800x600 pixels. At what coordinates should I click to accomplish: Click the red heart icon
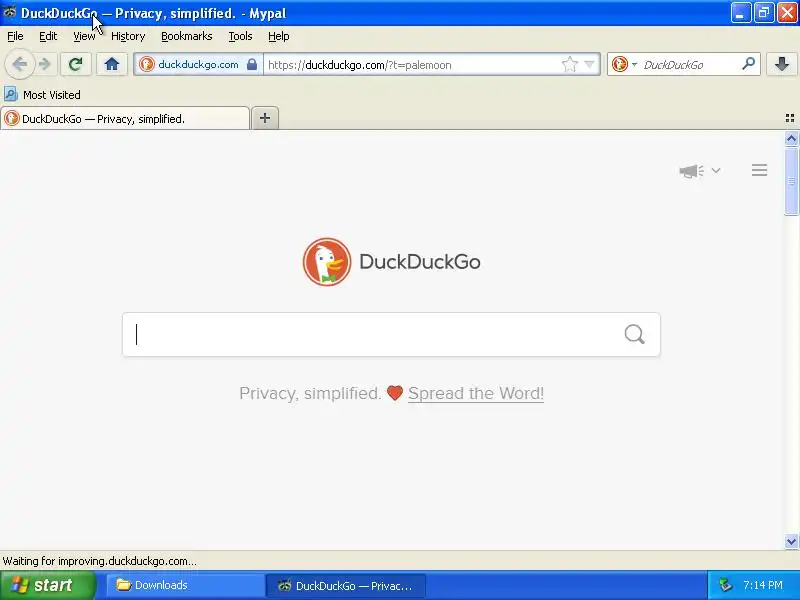(395, 393)
